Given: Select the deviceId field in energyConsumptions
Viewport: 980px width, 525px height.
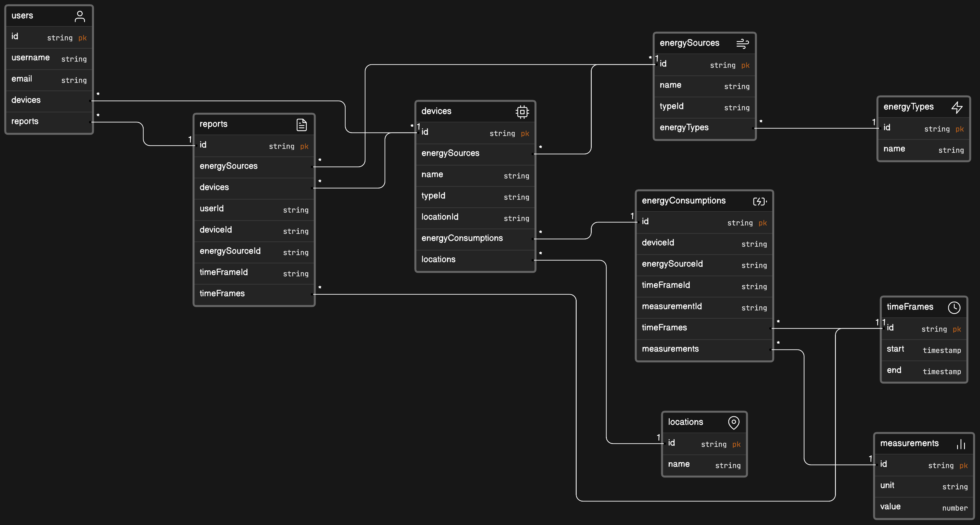Looking at the screenshot, I should pos(658,243).
